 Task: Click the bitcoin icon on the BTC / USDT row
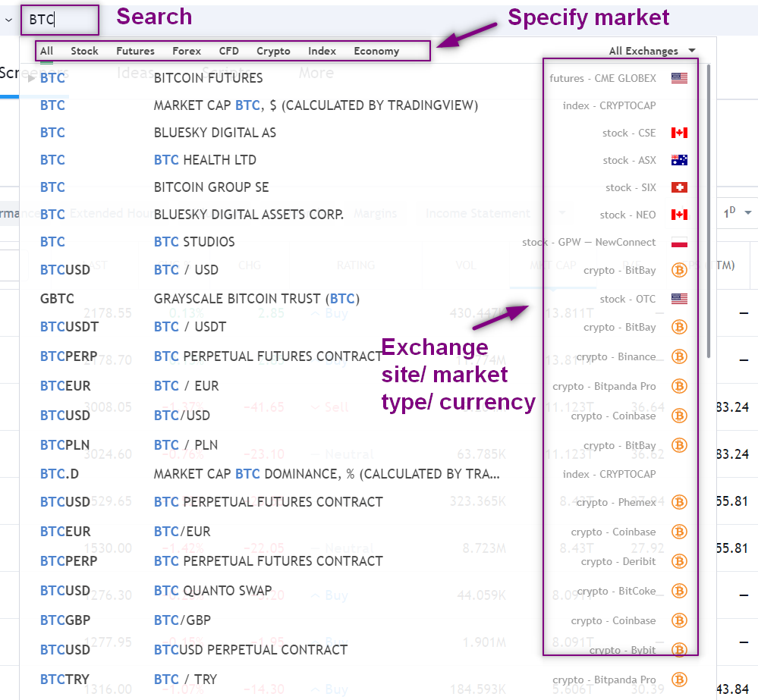[x=679, y=327]
